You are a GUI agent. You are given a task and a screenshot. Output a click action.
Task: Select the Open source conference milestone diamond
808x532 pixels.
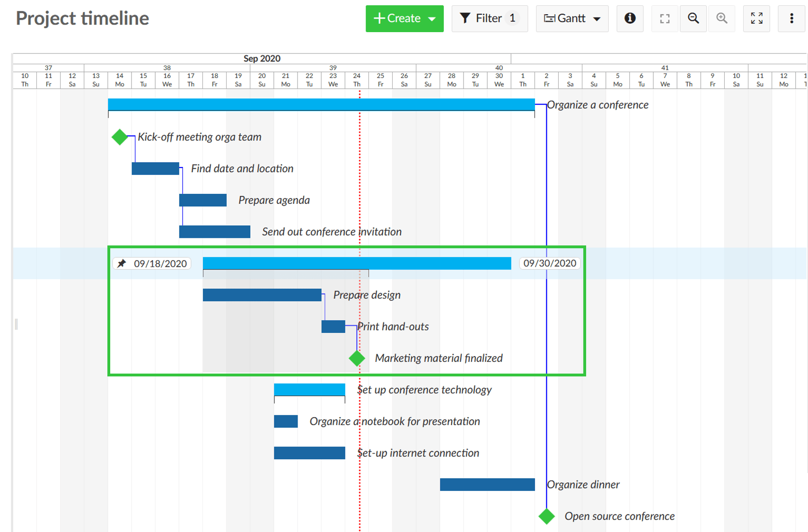coord(546,516)
